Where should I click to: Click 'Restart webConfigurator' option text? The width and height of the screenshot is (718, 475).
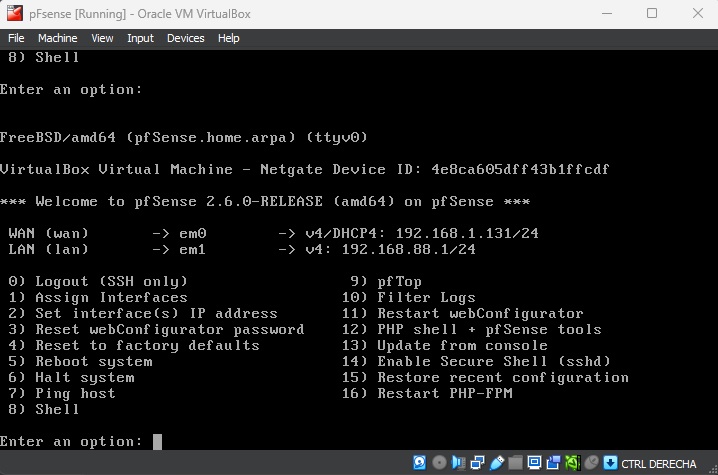pyautogui.click(x=480, y=314)
